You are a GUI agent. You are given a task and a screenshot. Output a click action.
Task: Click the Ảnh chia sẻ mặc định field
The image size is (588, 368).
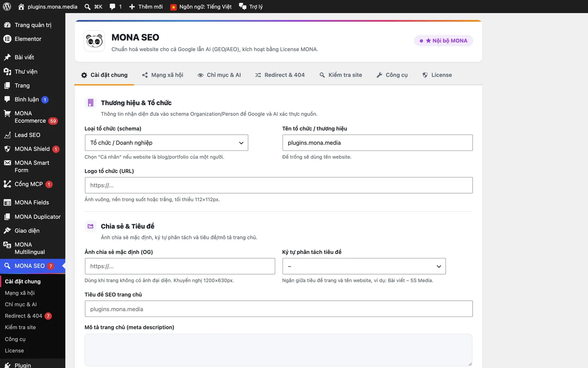(180, 266)
